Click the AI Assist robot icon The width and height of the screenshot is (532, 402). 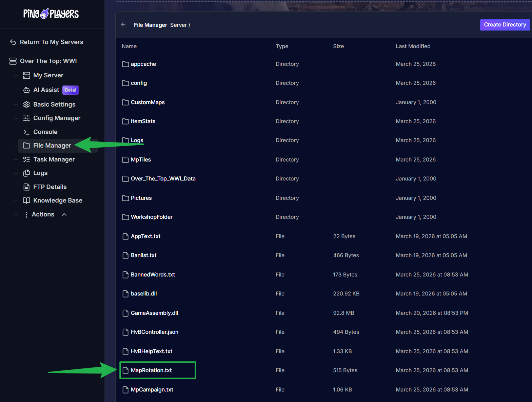[26, 90]
